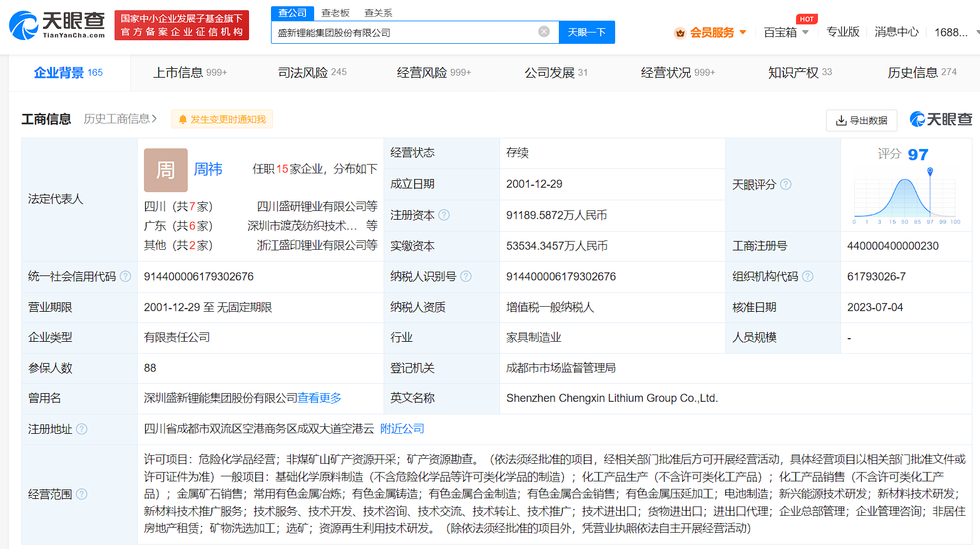
Task: Open the 经营状况 tab
Action: pos(678,73)
